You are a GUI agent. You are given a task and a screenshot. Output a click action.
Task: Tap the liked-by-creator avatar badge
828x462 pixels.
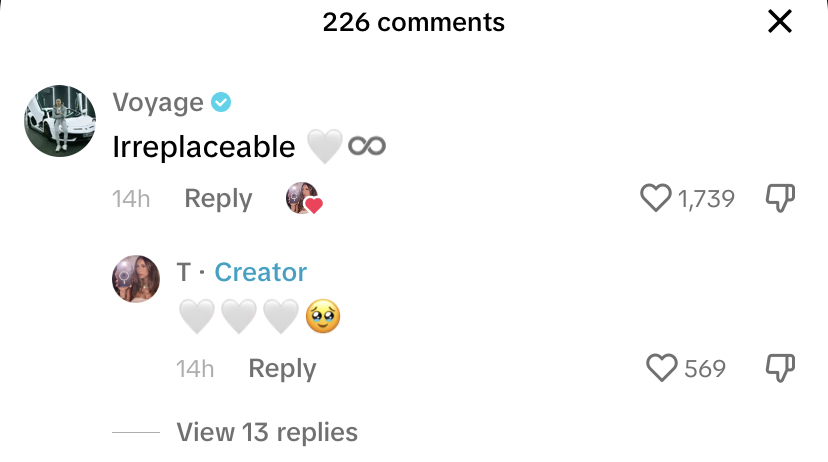click(x=304, y=198)
